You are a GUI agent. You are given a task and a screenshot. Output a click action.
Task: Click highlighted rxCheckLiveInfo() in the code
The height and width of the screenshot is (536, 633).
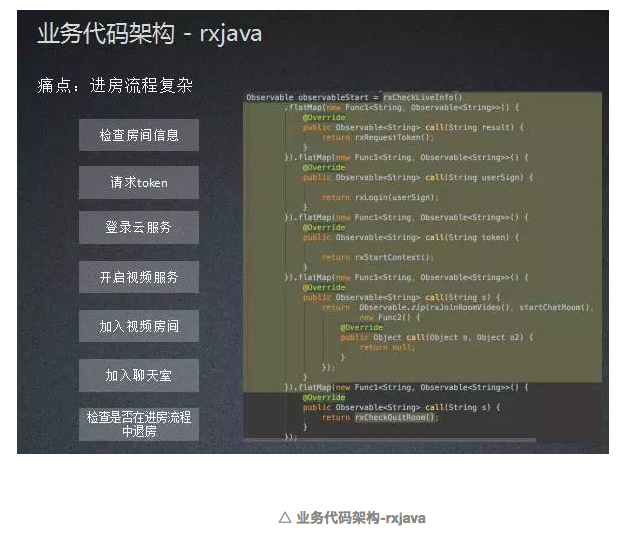(423, 97)
